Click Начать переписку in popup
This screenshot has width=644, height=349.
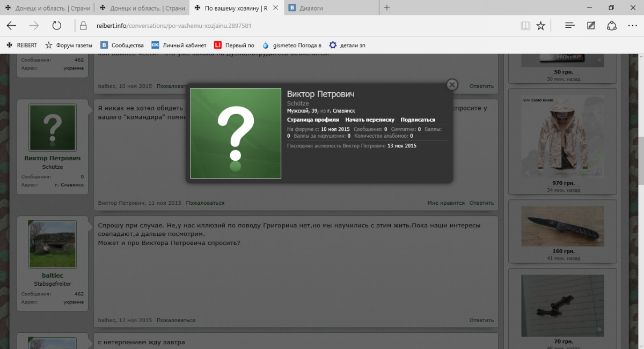370,120
